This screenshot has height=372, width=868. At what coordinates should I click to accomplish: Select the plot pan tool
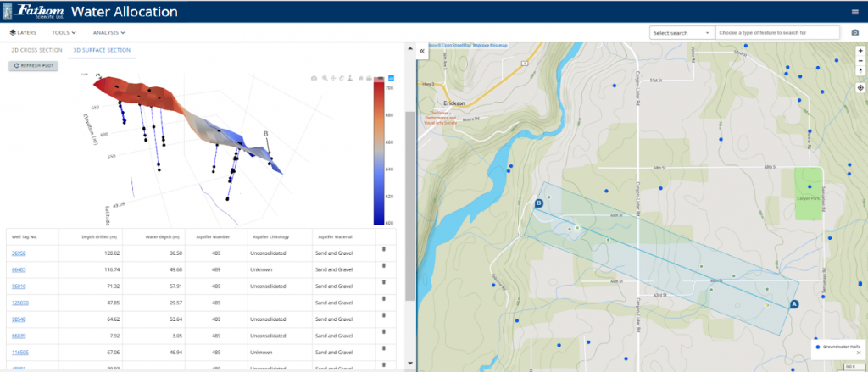point(333,78)
